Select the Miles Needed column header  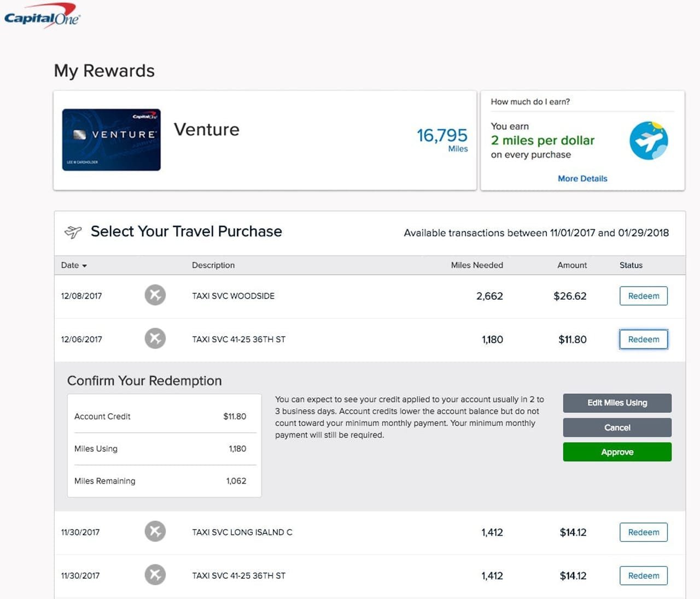coord(476,265)
